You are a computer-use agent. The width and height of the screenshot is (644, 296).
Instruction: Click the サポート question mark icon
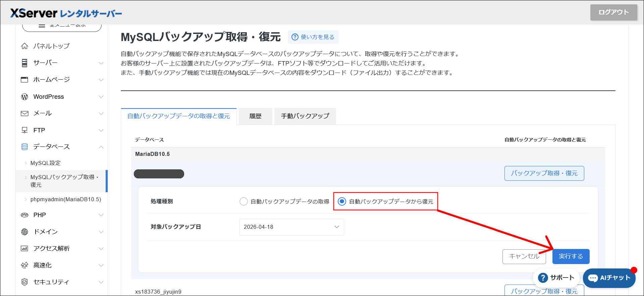tap(543, 278)
